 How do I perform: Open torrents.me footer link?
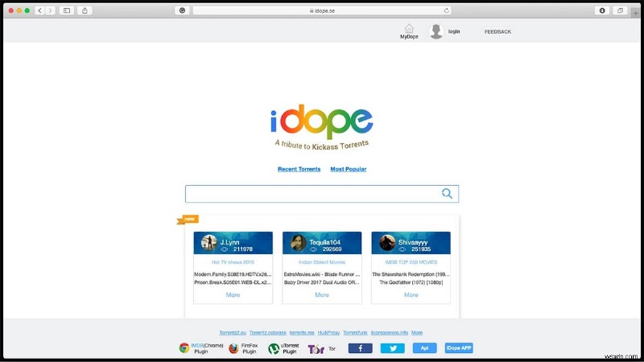coord(302,332)
